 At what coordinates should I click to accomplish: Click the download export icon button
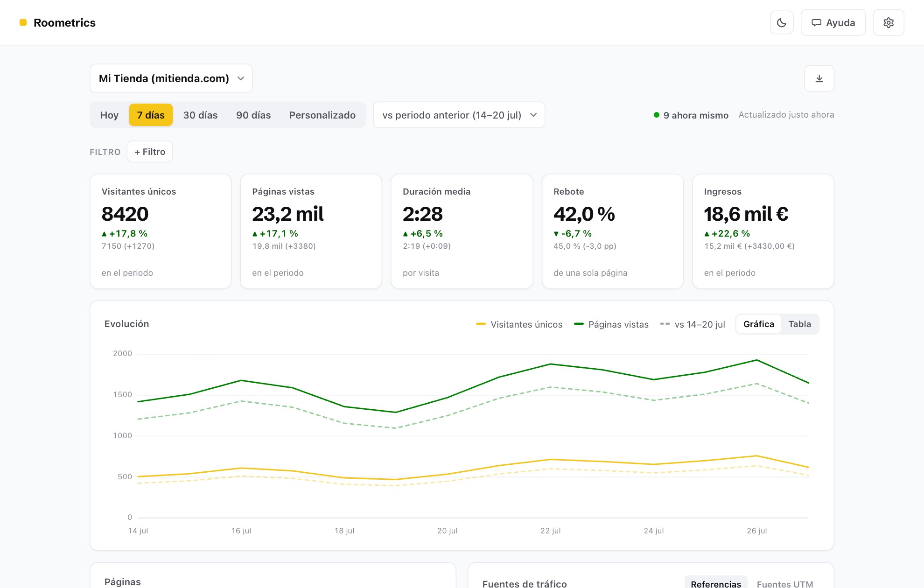[819, 78]
